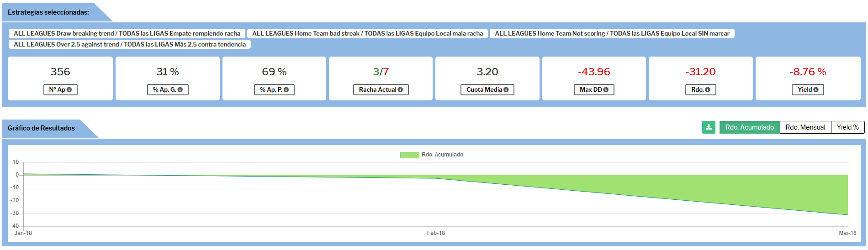Click info icon beside % Ap. G.

180,90
